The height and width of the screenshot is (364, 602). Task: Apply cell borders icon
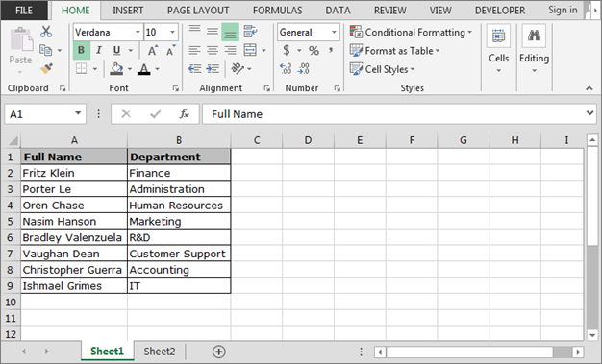tap(82, 69)
